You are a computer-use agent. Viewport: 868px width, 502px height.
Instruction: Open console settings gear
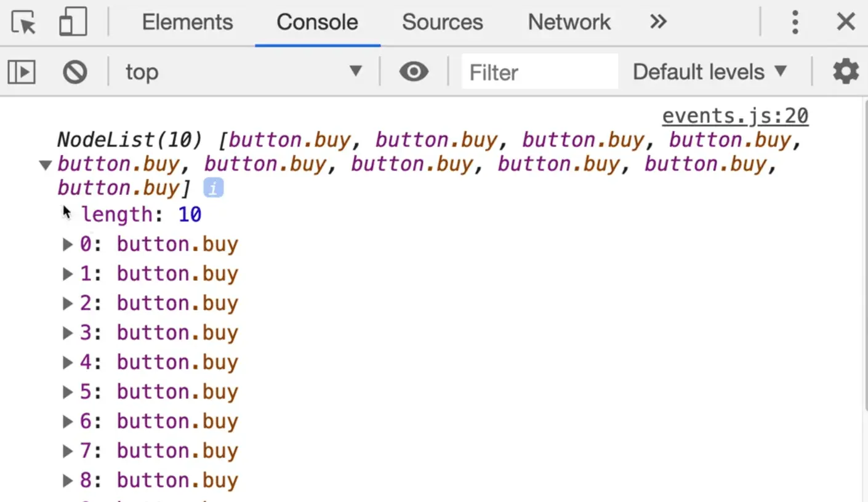click(x=845, y=72)
